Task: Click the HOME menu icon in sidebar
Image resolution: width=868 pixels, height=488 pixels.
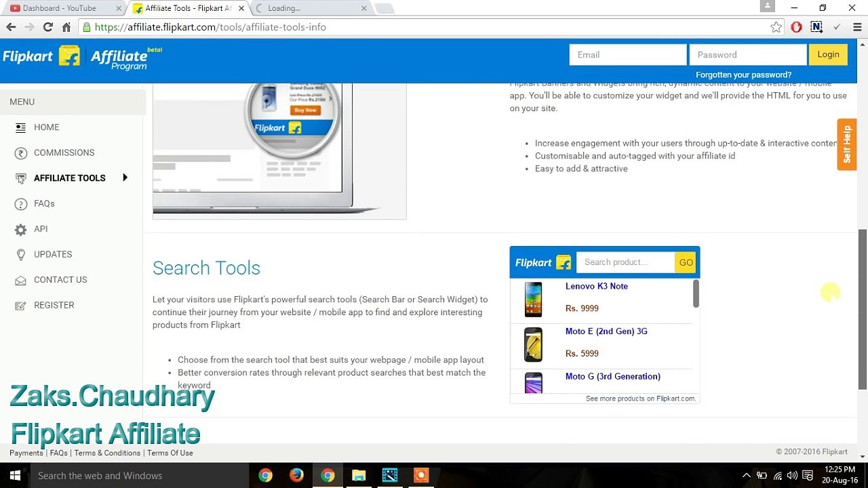Action: (x=20, y=127)
